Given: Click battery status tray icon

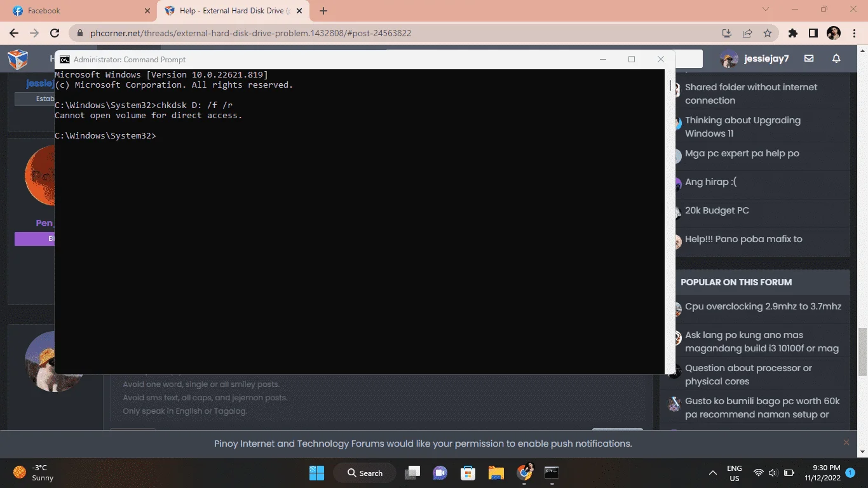Looking at the screenshot, I should [x=789, y=473].
